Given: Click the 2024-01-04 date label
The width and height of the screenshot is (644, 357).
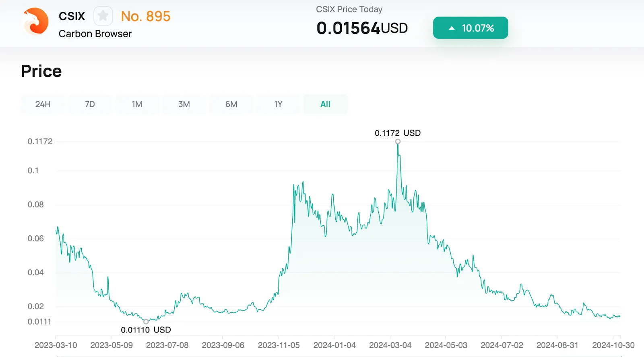Looking at the screenshot, I should [334, 345].
